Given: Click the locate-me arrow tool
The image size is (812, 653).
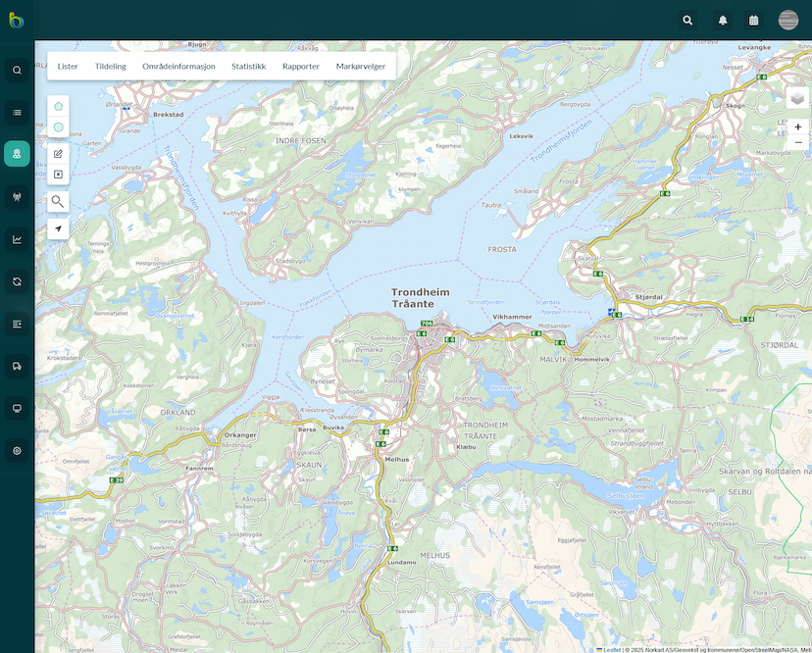Looking at the screenshot, I should click(58, 228).
